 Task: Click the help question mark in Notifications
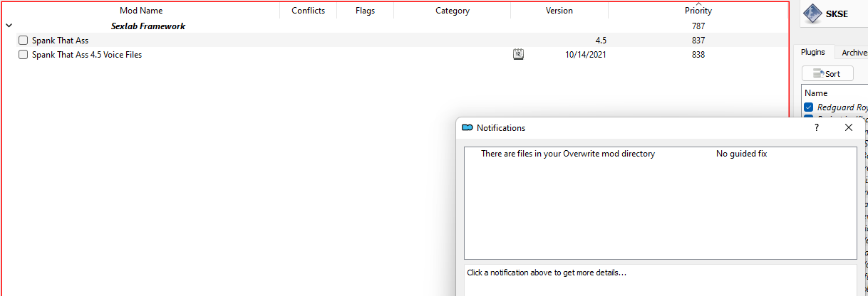pos(816,127)
